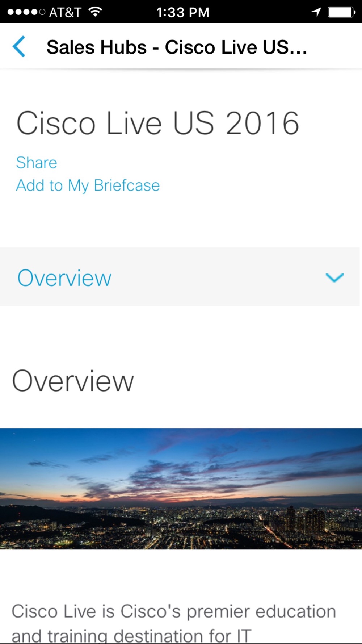
Task: Click Add to My Briefcase link
Action: [88, 185]
